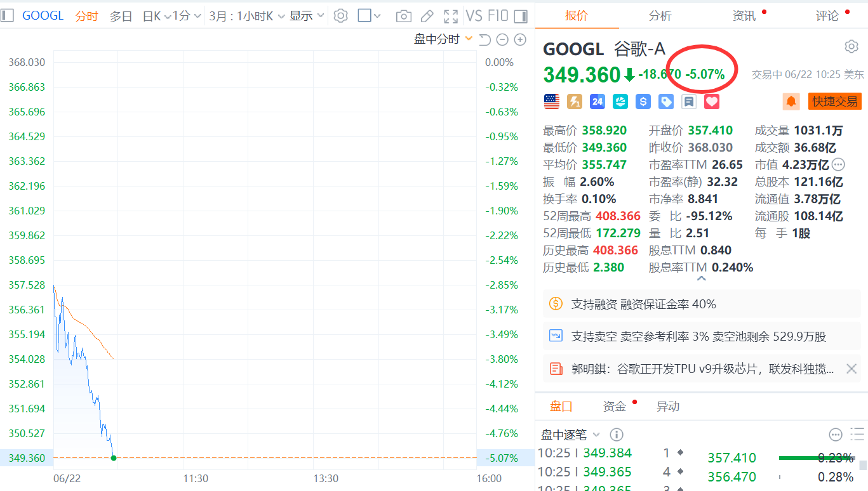Select the 分时 chart mode
Image resolution: width=868 pixels, height=491 pixels.
click(87, 16)
